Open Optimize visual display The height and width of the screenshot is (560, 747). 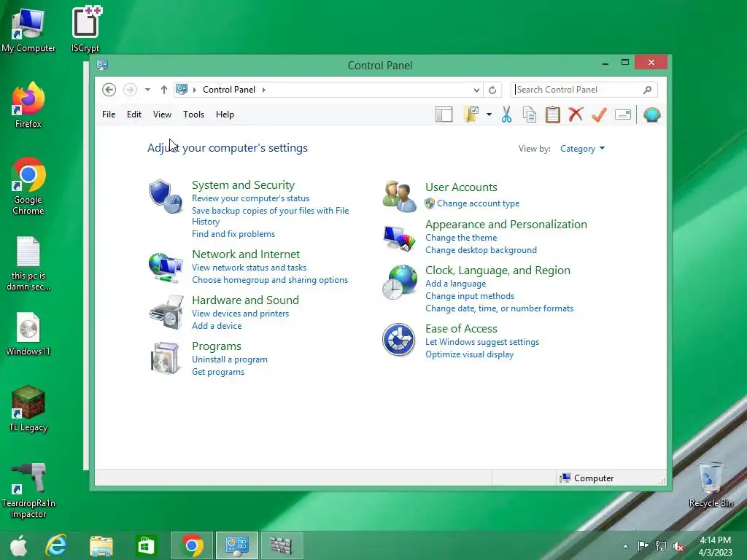469,354
